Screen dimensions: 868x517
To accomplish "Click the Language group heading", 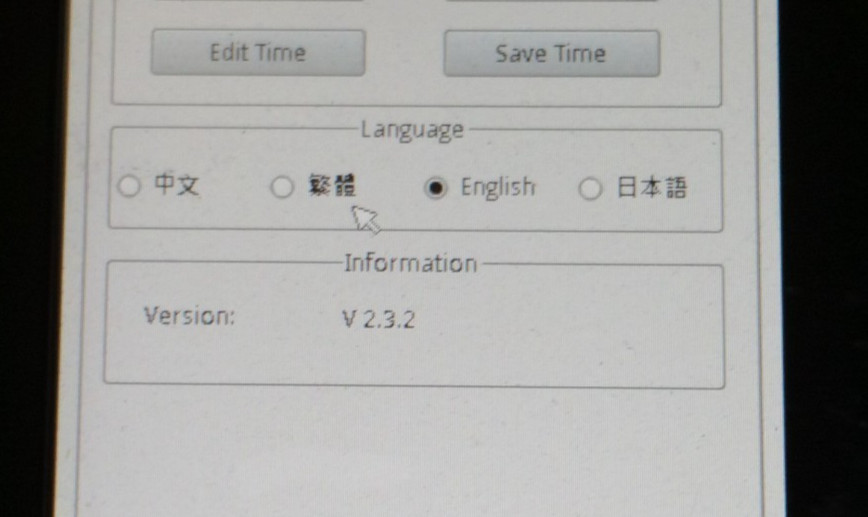I will [412, 129].
